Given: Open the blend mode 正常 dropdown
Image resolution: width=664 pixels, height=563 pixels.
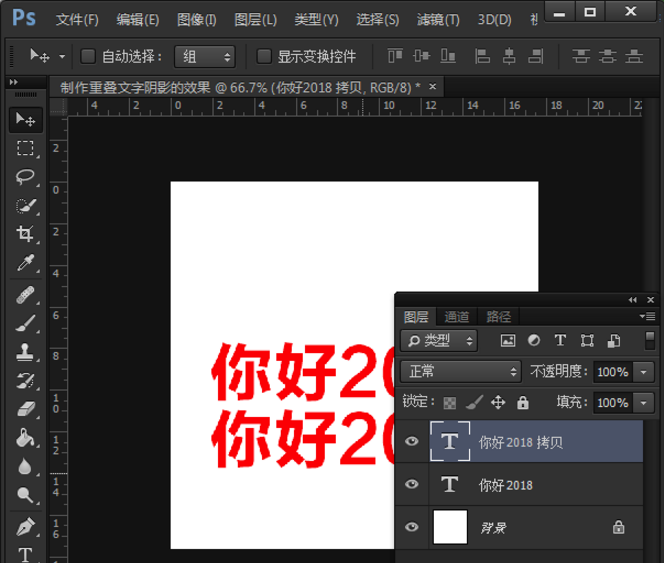Looking at the screenshot, I should tap(461, 372).
